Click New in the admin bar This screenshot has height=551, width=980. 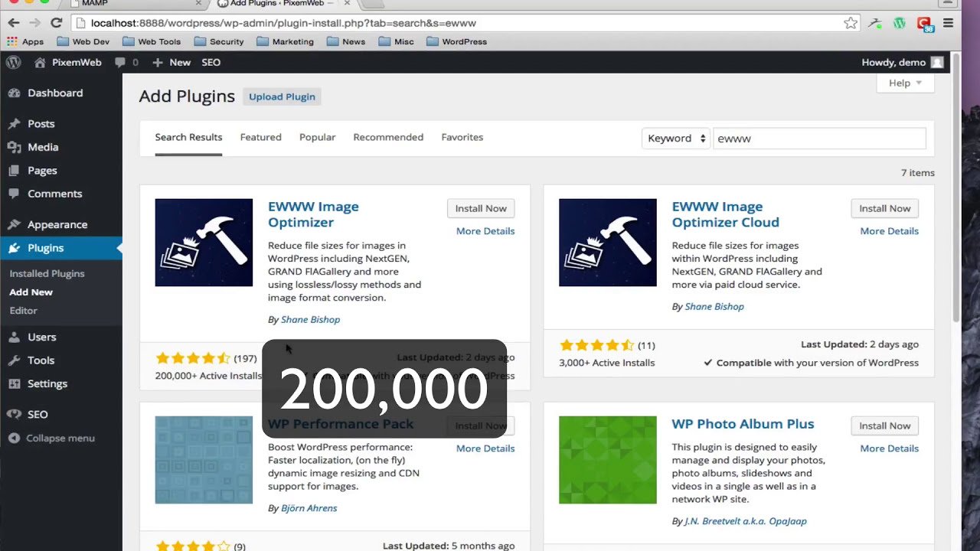171,62
